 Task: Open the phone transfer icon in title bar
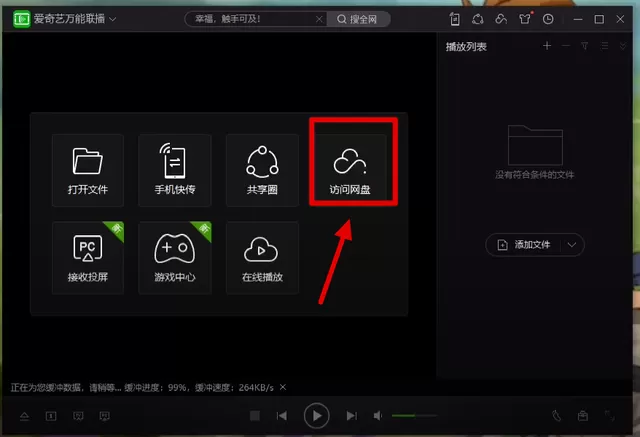(x=454, y=19)
